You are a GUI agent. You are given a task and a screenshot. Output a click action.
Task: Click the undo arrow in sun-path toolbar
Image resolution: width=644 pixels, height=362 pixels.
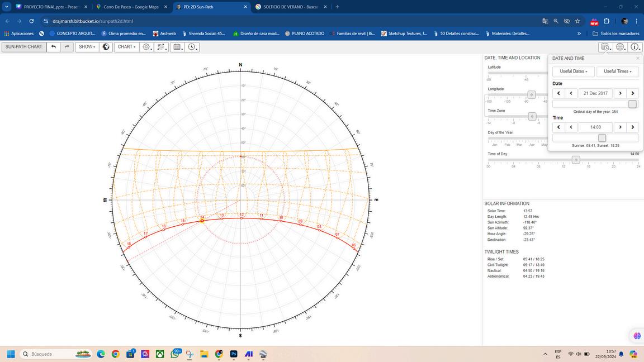pos(53,47)
